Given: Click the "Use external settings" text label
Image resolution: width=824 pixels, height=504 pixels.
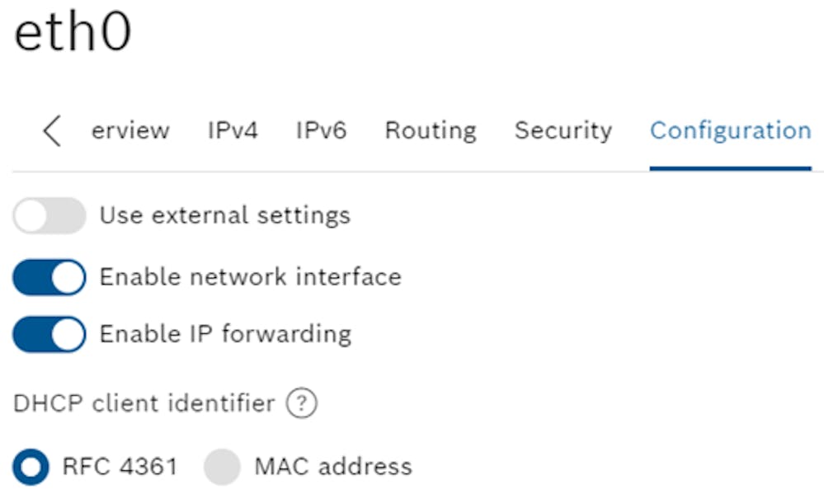Looking at the screenshot, I should [x=225, y=215].
